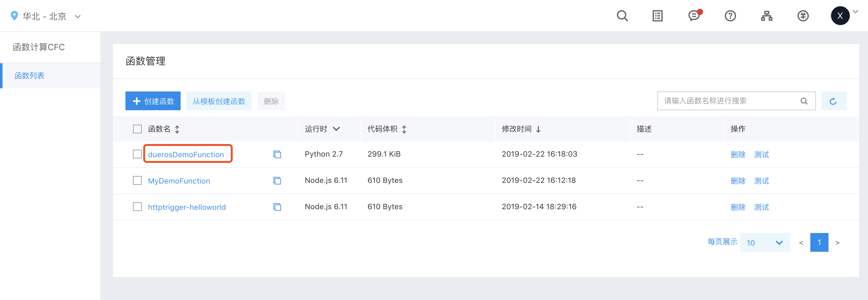This screenshot has width=868, height=300.
Task: Test duerosDemoFunction via 测试 link
Action: [761, 154]
